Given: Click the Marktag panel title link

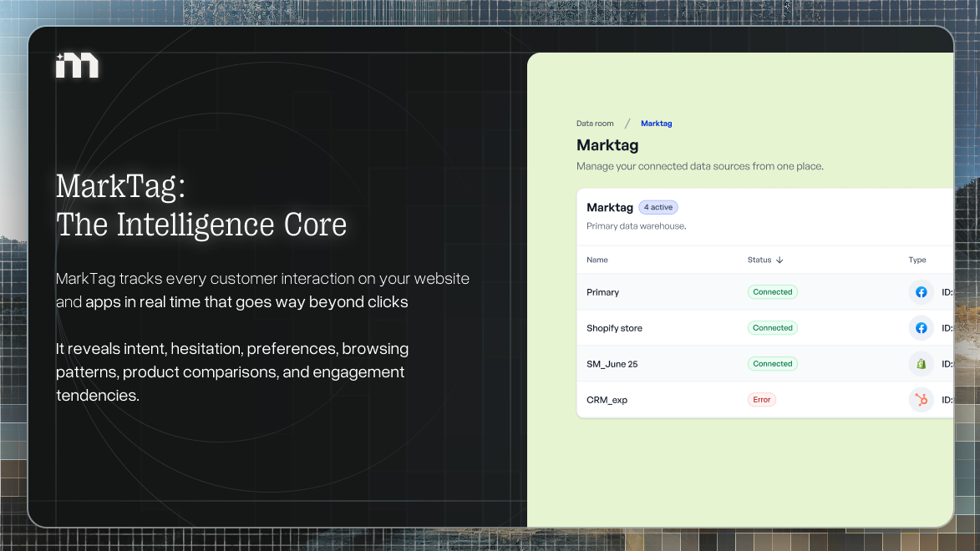Looking at the screenshot, I should click(609, 207).
